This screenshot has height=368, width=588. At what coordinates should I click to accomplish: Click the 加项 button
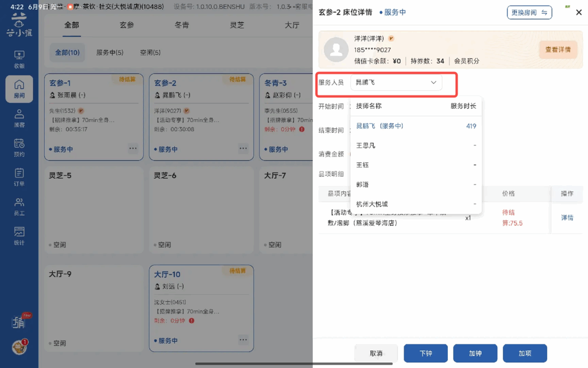point(525,353)
